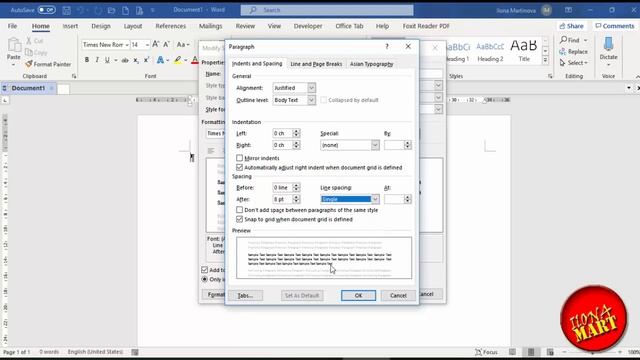Open the Insert ribbon tab
Viewport: 640px width, 360px height.
coord(70,26)
